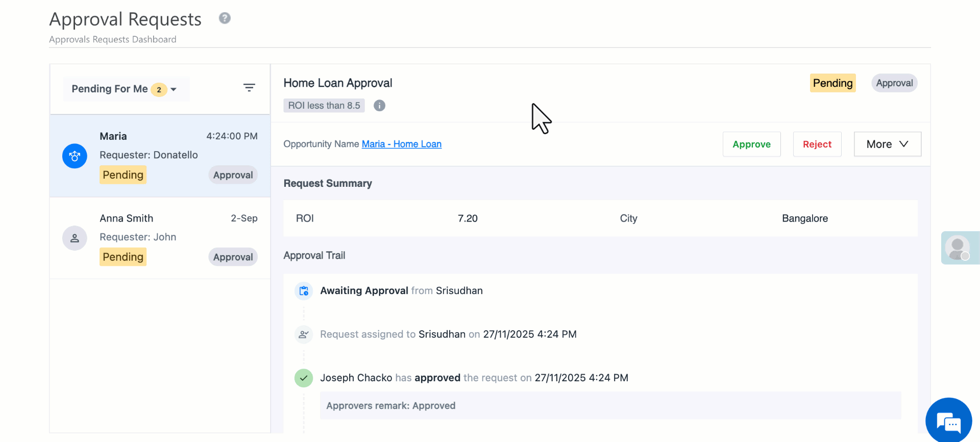Click the pending count badge showing 2
This screenshot has width=980, height=442.
pos(159,90)
